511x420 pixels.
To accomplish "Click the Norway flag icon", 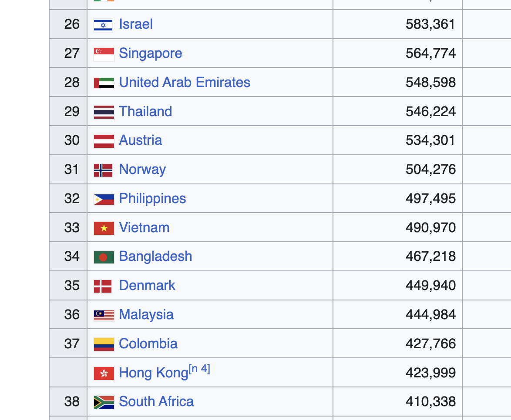I will 103,170.
